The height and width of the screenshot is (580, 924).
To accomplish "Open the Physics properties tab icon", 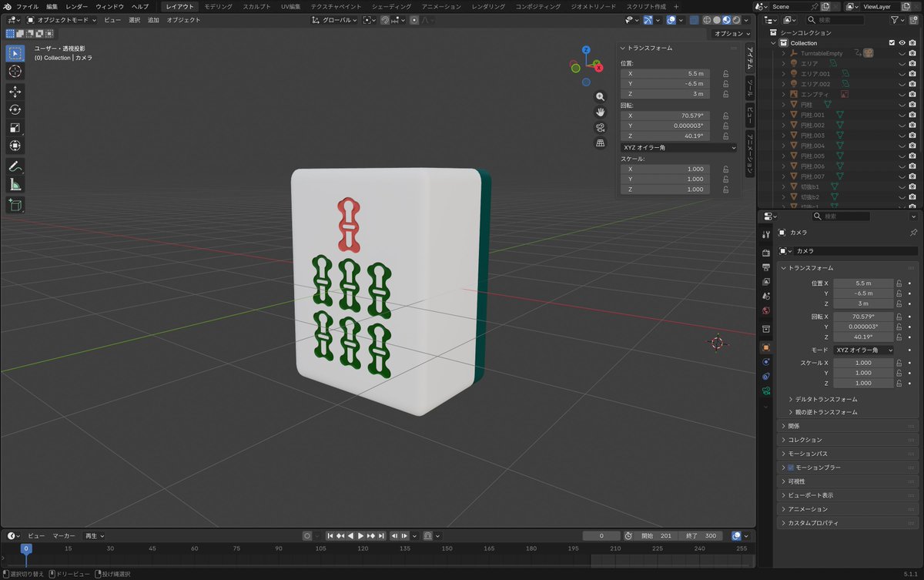I will [765, 362].
